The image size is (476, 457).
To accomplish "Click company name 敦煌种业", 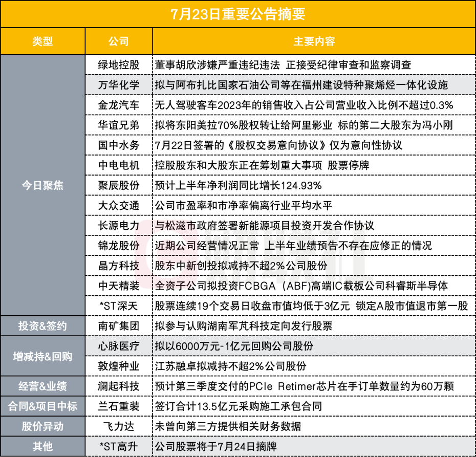I will pos(119,366).
